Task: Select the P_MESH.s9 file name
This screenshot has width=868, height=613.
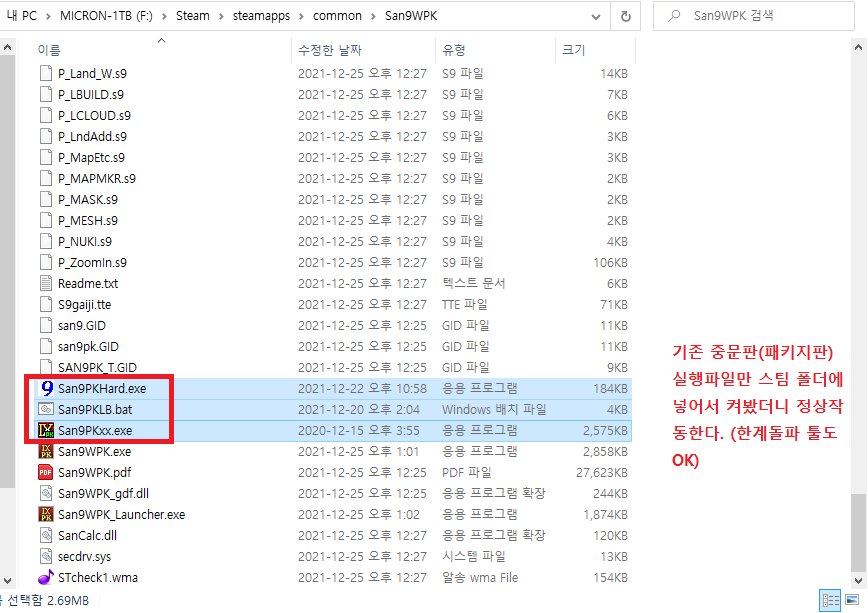Action: 88,221
